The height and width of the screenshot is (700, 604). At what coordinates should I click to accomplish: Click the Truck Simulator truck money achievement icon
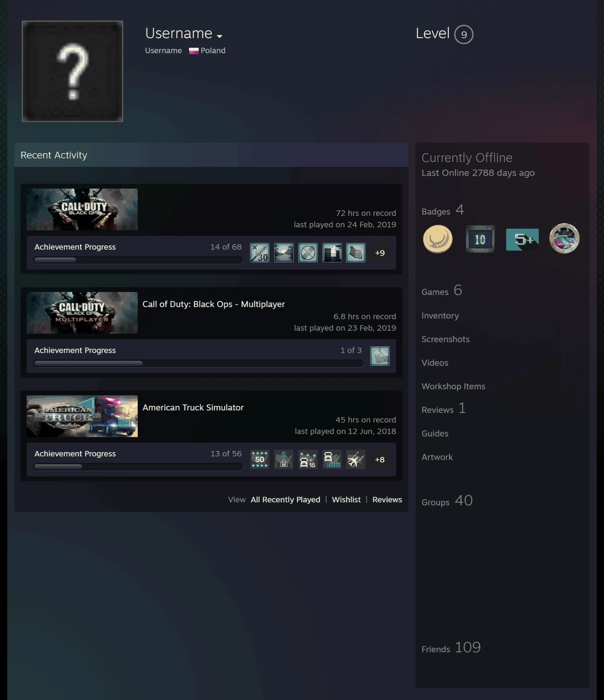[x=332, y=459]
